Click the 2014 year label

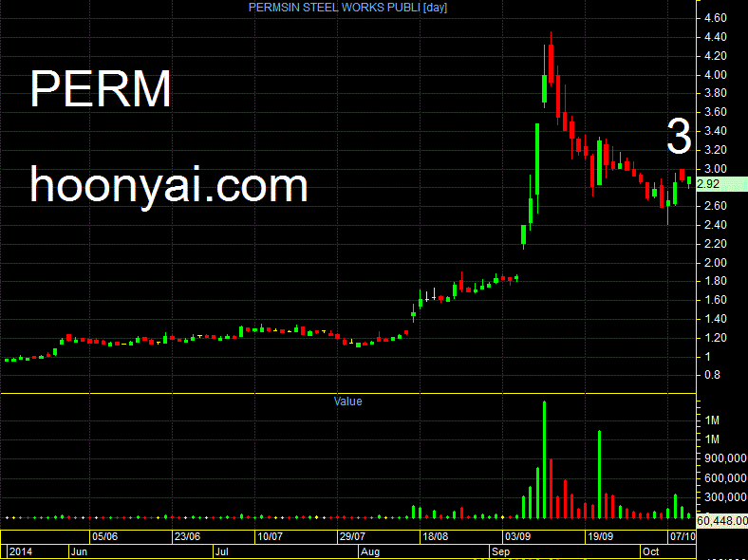click(x=21, y=551)
